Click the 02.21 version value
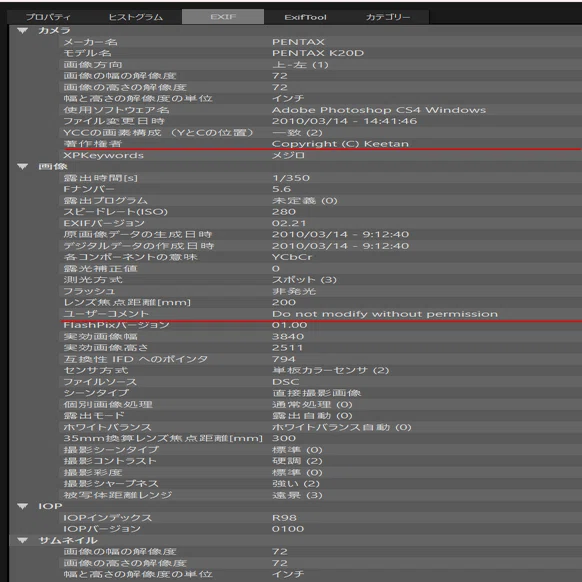The height and width of the screenshot is (582, 582). pyautogui.click(x=289, y=223)
